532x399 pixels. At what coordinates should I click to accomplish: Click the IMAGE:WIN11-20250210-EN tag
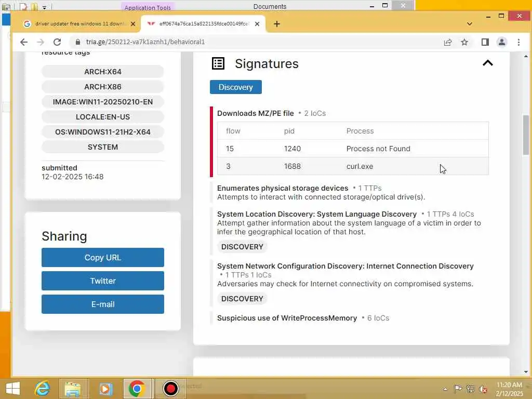103,102
